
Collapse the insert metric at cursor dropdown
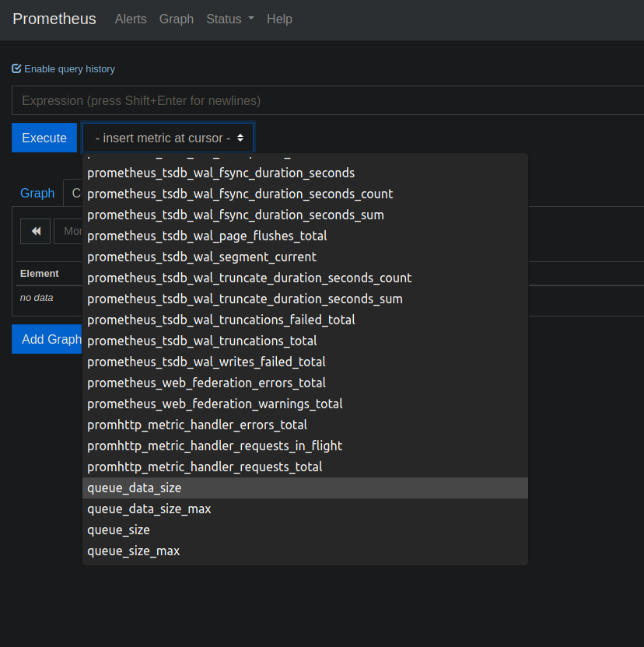168,138
